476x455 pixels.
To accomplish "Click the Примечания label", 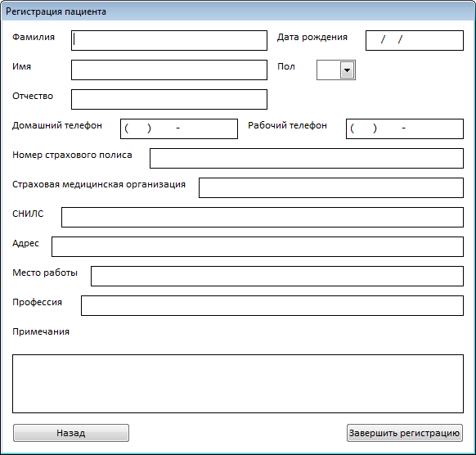I will [41, 331].
